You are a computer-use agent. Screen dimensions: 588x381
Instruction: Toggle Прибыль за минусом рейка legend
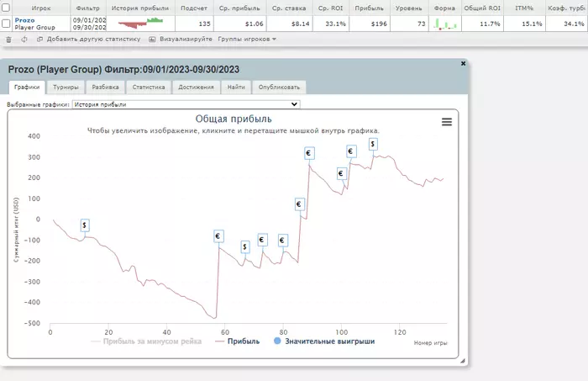[146, 341]
